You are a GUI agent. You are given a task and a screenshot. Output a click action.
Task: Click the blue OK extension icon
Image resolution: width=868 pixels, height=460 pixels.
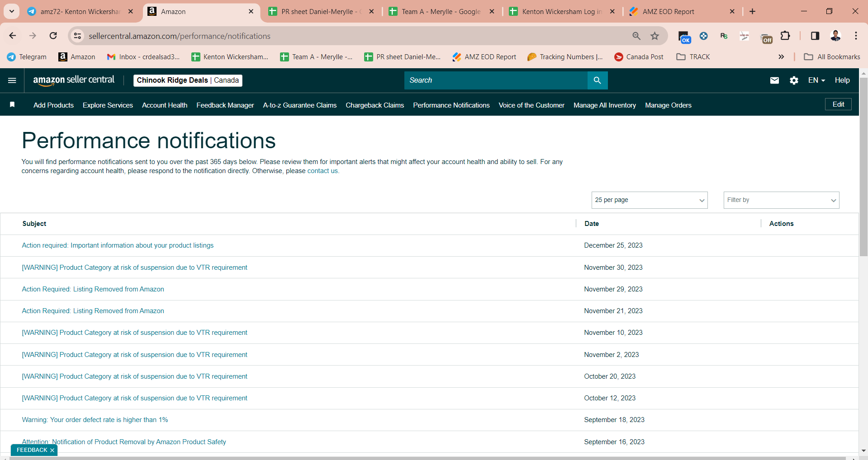pyautogui.click(x=684, y=37)
